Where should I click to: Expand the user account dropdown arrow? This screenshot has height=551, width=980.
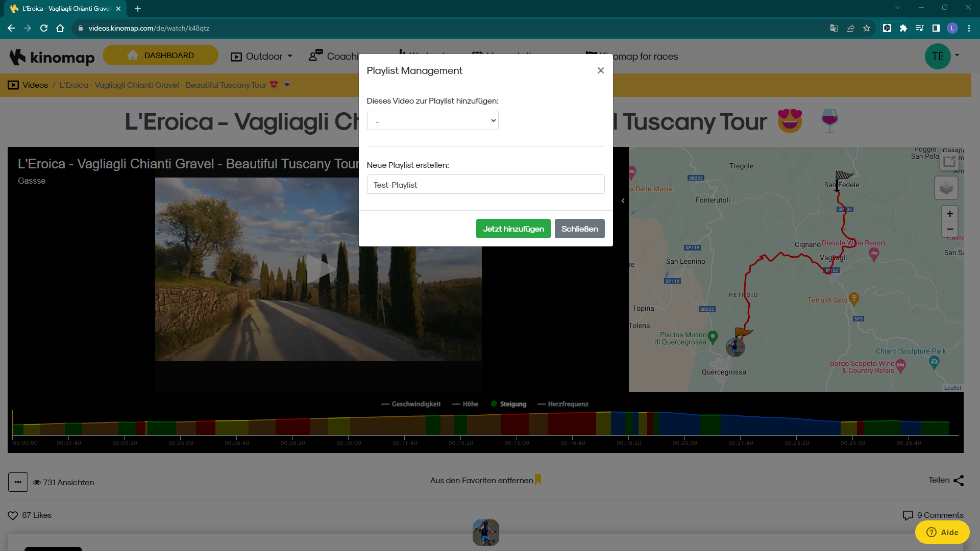point(957,56)
